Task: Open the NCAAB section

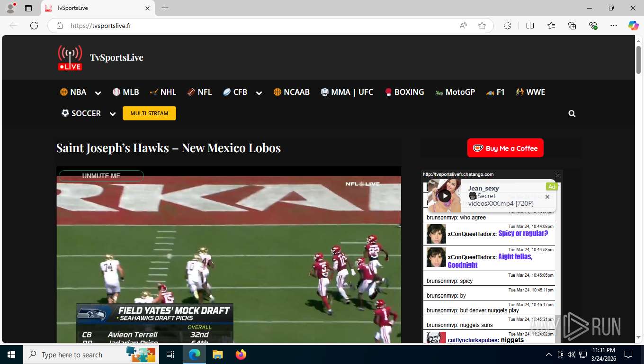Action: (x=291, y=92)
